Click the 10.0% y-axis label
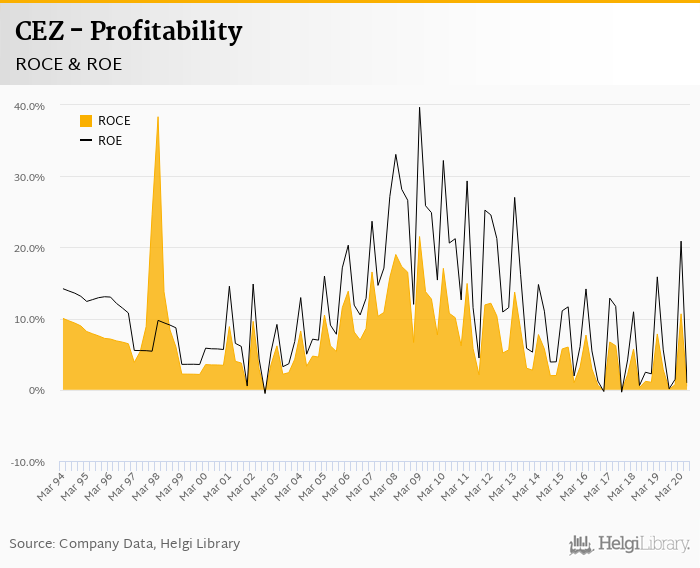 (30, 319)
